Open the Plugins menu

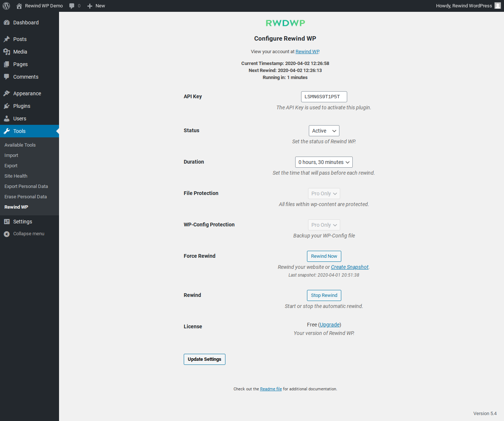point(30,106)
